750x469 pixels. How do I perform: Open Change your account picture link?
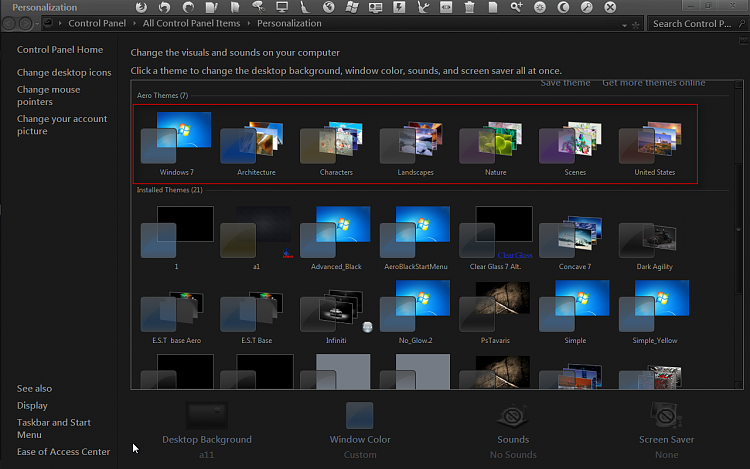[x=62, y=125]
